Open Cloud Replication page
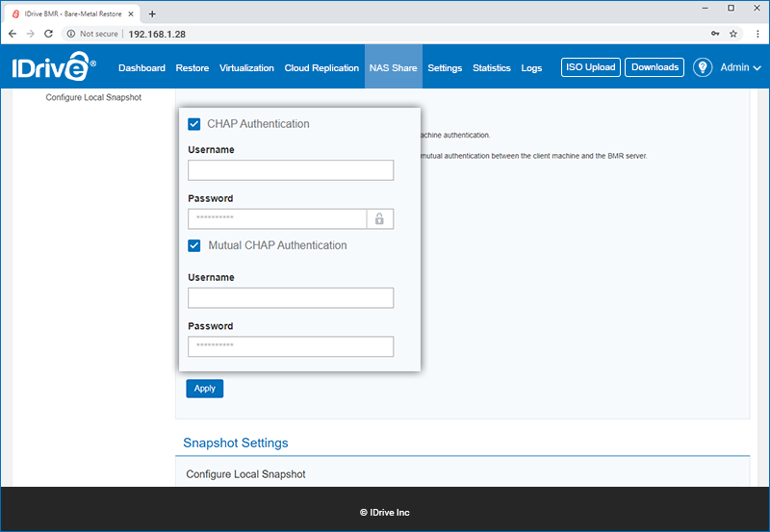Screen dimensions: 770x532 coord(321,67)
